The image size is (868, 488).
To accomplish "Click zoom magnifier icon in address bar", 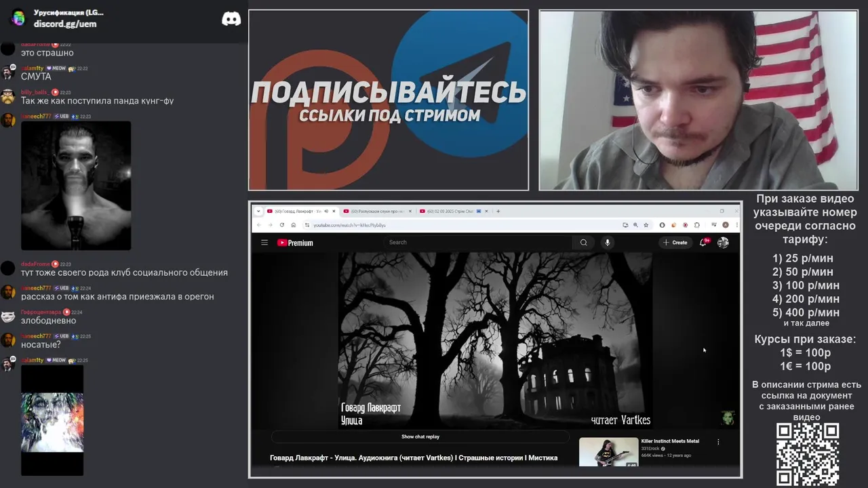I will point(635,225).
